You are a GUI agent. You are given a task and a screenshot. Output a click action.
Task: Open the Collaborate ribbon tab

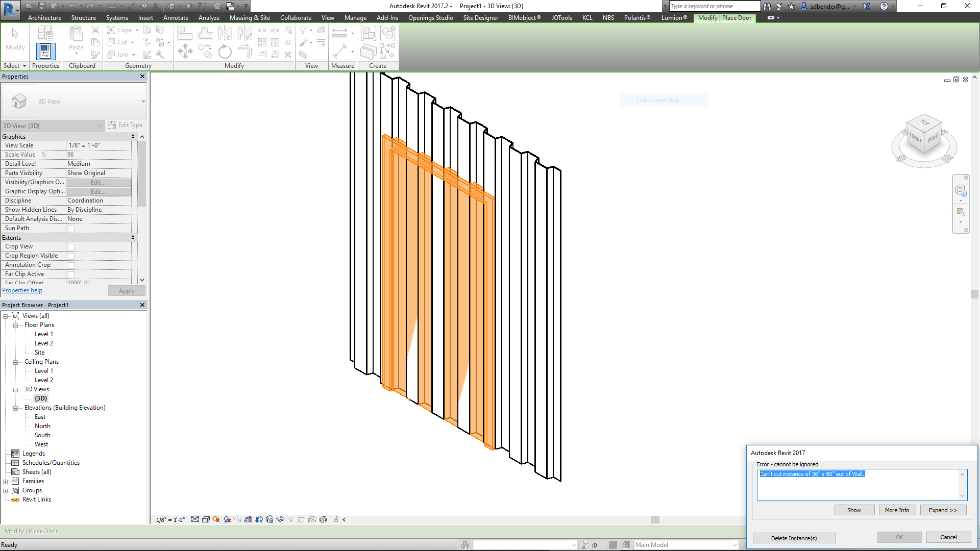point(296,18)
